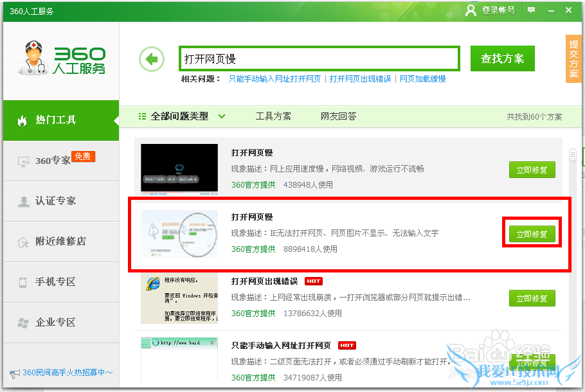Click the phone icon beside 手机专区
This screenshot has height=392, width=585.
click(x=22, y=282)
